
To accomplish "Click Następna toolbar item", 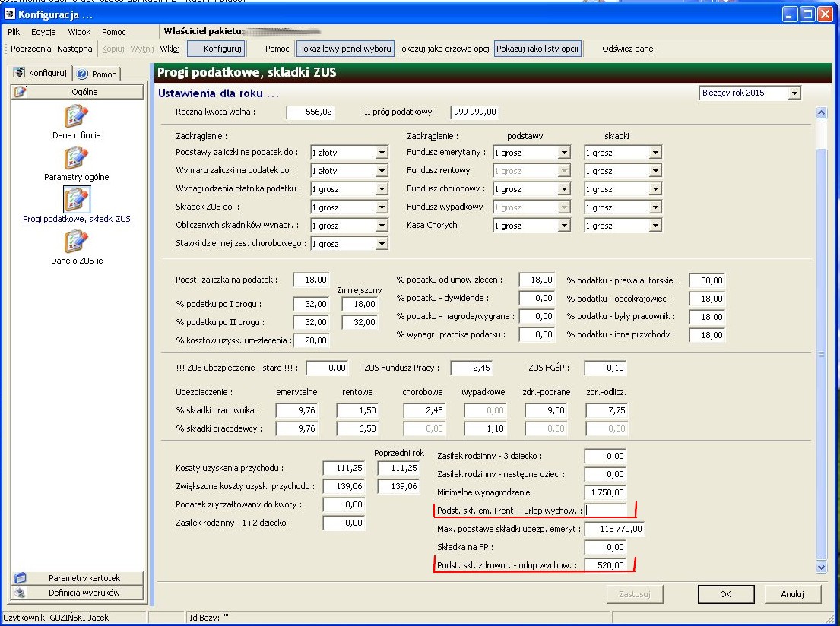I will click(74, 49).
